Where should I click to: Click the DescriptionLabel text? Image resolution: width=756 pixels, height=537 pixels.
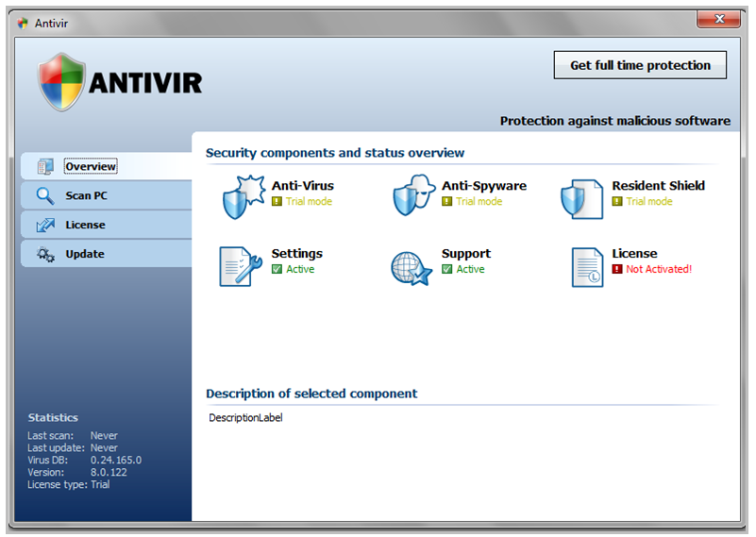point(246,417)
